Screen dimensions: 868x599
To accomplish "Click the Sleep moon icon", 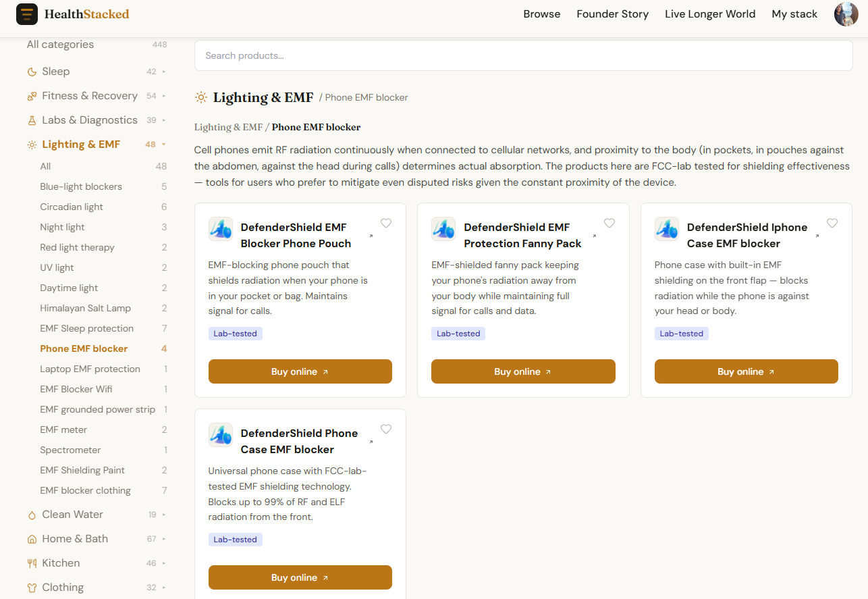I will (32, 72).
